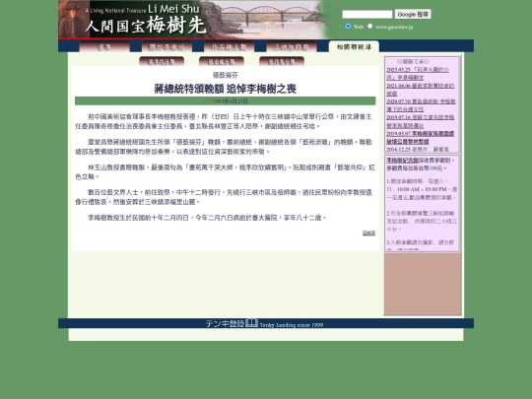Select the 依出處分類 sub-tab

(x=222, y=61)
